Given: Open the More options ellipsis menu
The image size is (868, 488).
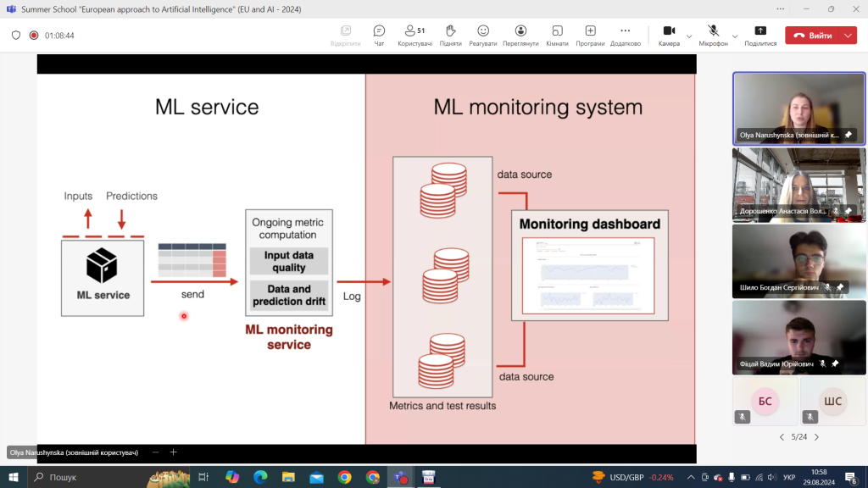Looking at the screenshot, I should [x=626, y=35].
